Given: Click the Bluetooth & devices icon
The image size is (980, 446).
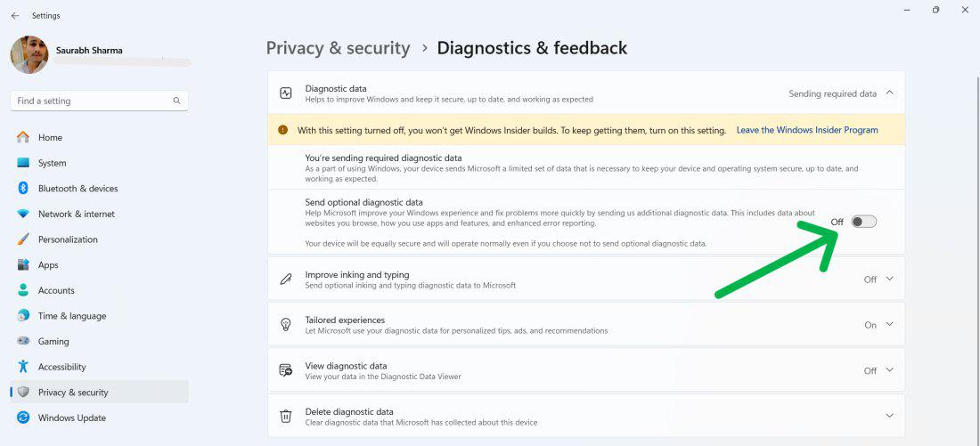Looking at the screenshot, I should pos(23,189).
